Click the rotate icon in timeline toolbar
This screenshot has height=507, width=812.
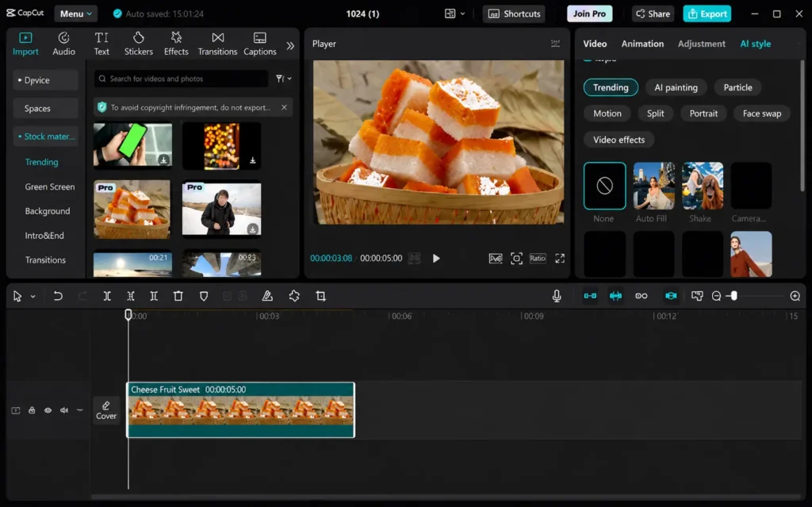click(294, 296)
